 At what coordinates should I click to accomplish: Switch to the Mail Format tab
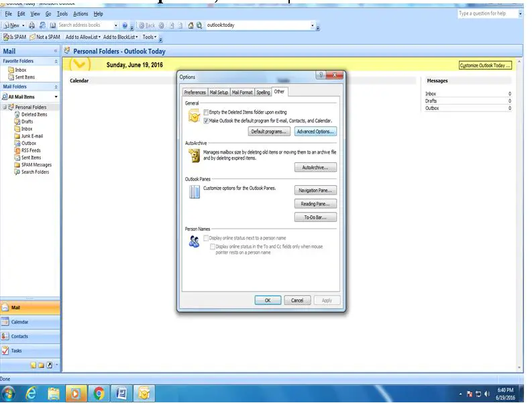pos(242,93)
